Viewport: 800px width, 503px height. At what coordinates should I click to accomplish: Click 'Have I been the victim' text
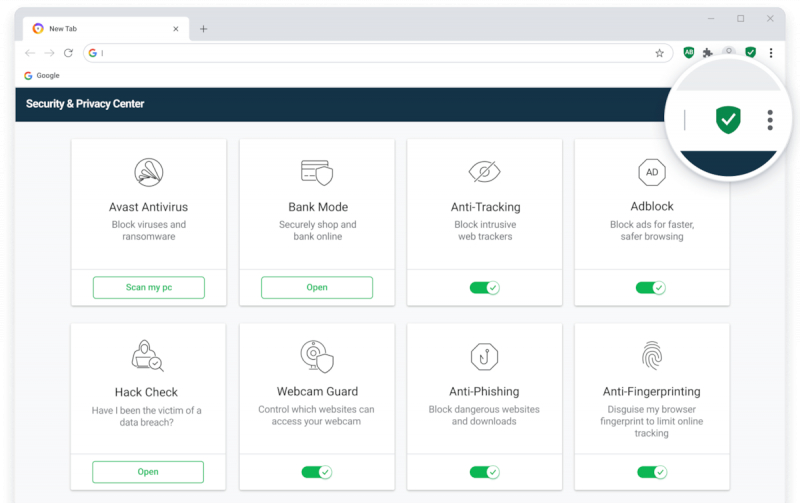[x=146, y=416]
